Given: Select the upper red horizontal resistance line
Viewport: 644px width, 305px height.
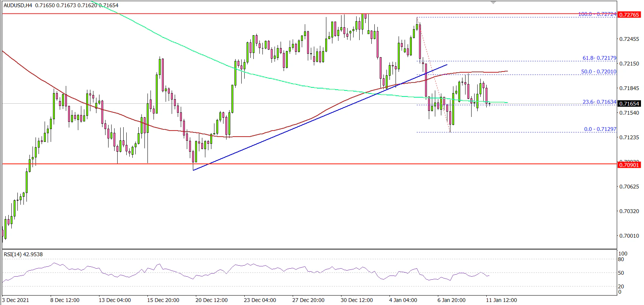Looking at the screenshot, I should [x=189, y=14].
